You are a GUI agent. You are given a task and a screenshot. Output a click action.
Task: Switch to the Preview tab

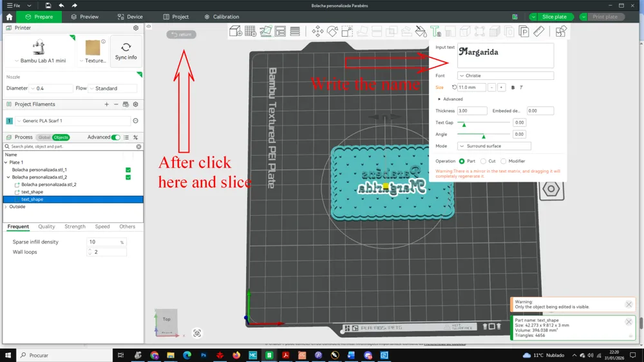coord(84,17)
